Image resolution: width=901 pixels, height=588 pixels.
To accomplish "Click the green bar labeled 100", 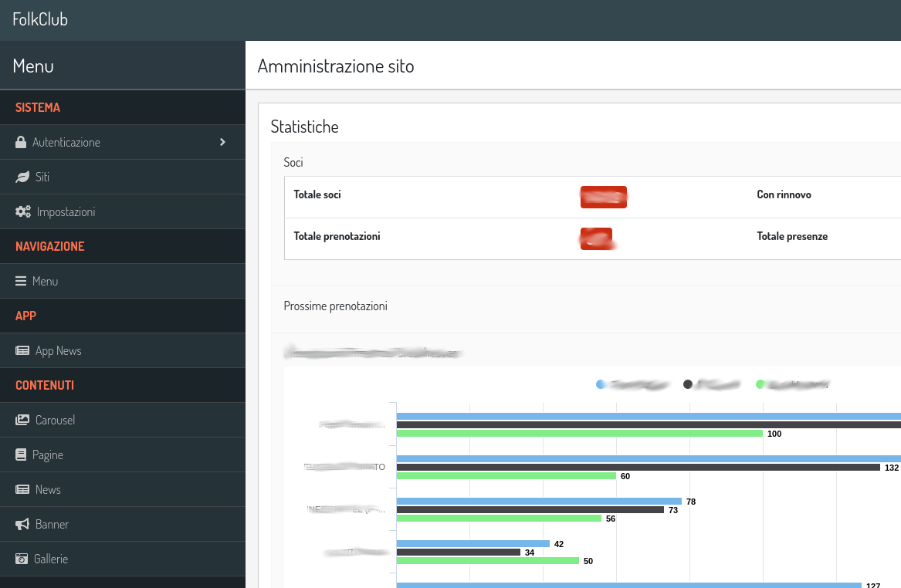I will coord(579,434).
